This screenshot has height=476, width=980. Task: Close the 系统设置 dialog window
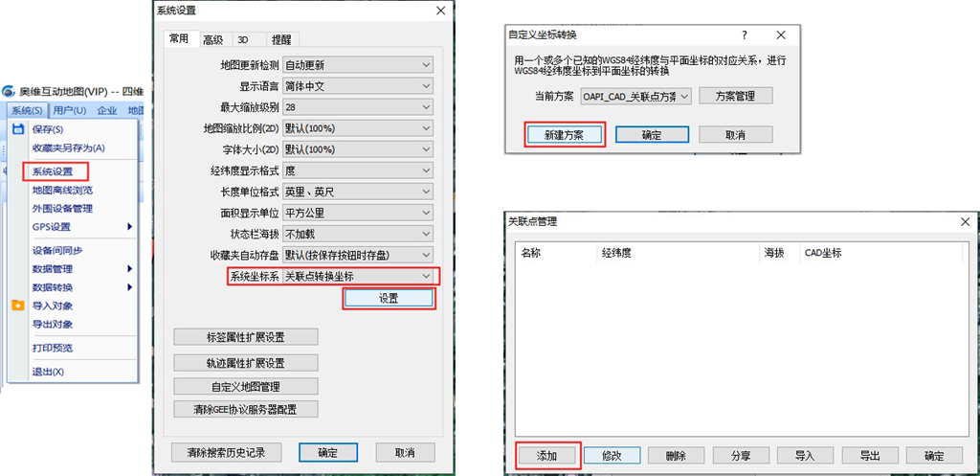440,11
